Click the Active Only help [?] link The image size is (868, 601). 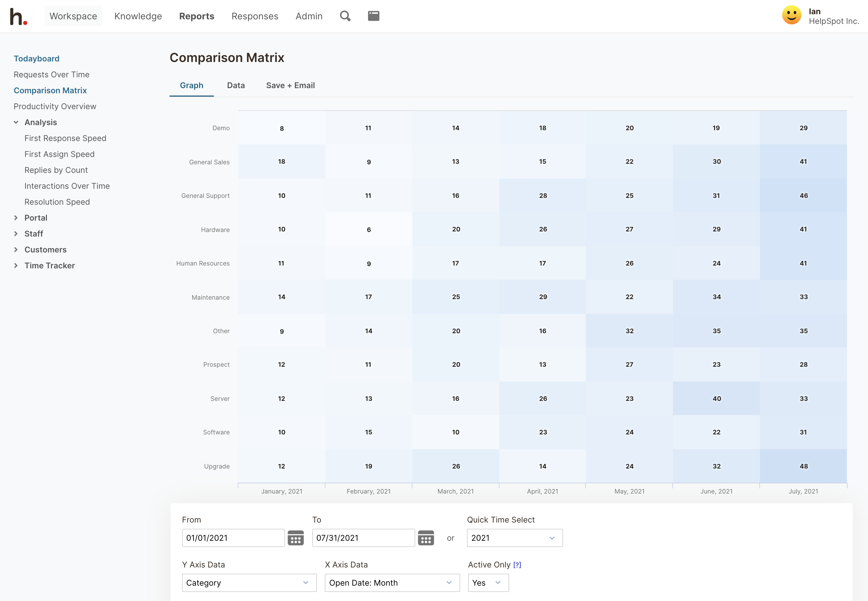click(517, 565)
